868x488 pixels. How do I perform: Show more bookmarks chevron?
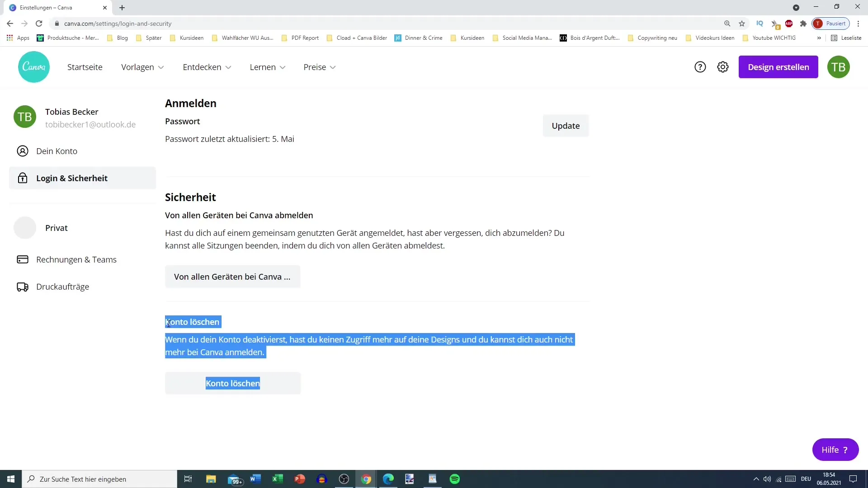point(819,38)
